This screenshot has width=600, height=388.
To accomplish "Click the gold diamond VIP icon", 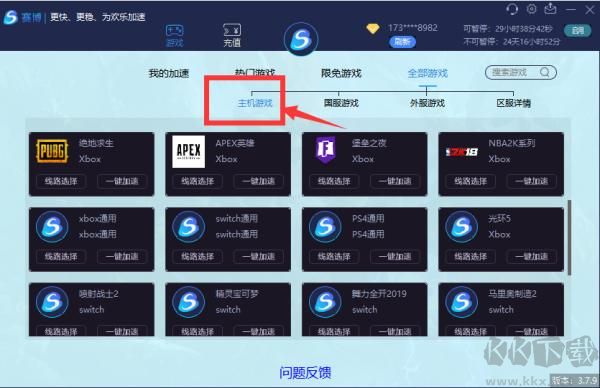I will pos(373,28).
